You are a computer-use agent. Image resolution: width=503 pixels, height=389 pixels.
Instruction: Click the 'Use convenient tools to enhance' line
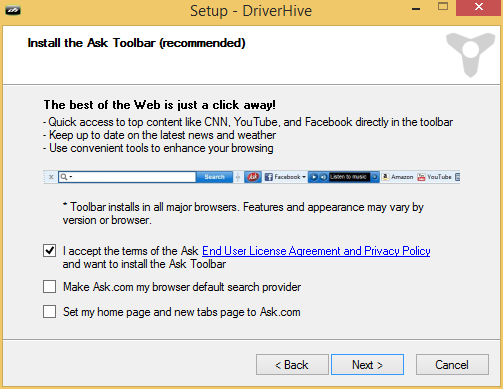(158, 148)
